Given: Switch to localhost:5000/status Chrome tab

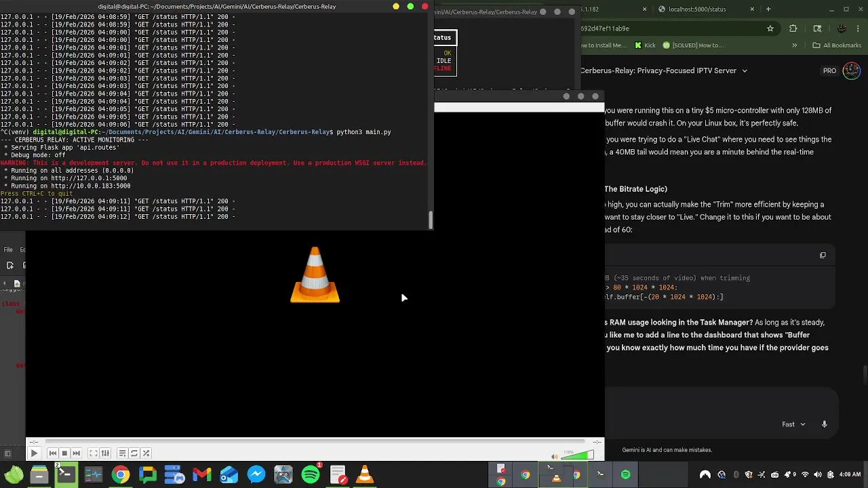Looking at the screenshot, I should pyautogui.click(x=702, y=9).
